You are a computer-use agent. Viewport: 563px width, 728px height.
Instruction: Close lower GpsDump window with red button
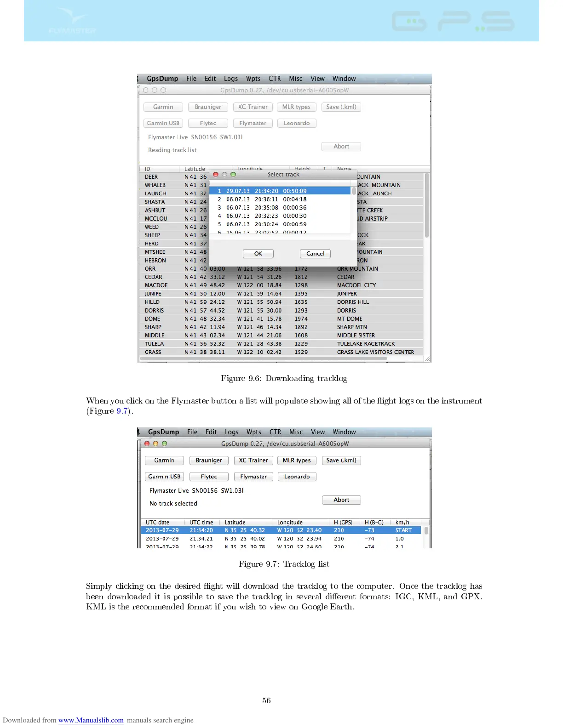pyautogui.click(x=147, y=444)
